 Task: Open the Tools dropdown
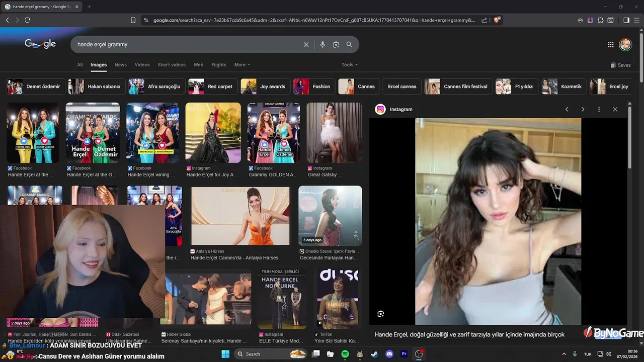pos(350,65)
